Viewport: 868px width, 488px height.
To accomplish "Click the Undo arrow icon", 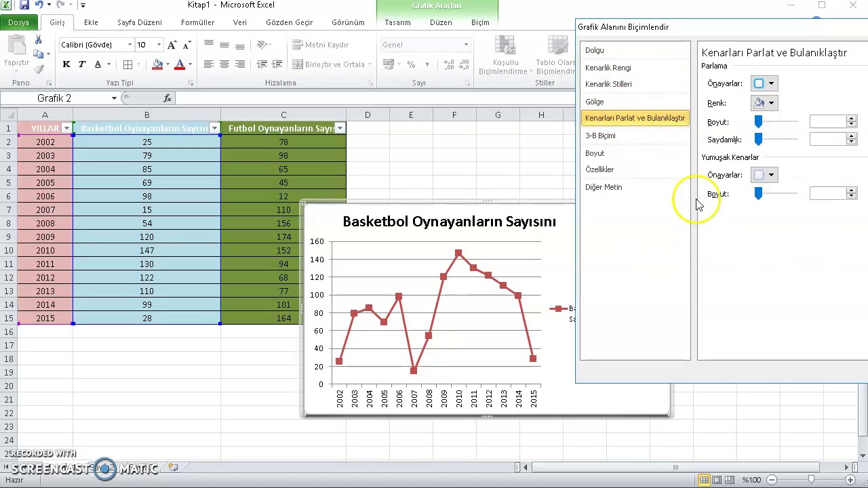I will 39,5.
